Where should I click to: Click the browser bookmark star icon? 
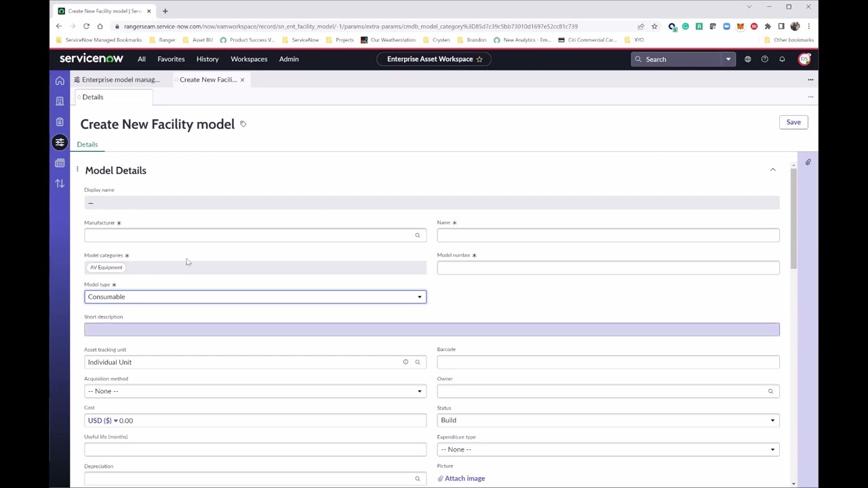pos(654,26)
